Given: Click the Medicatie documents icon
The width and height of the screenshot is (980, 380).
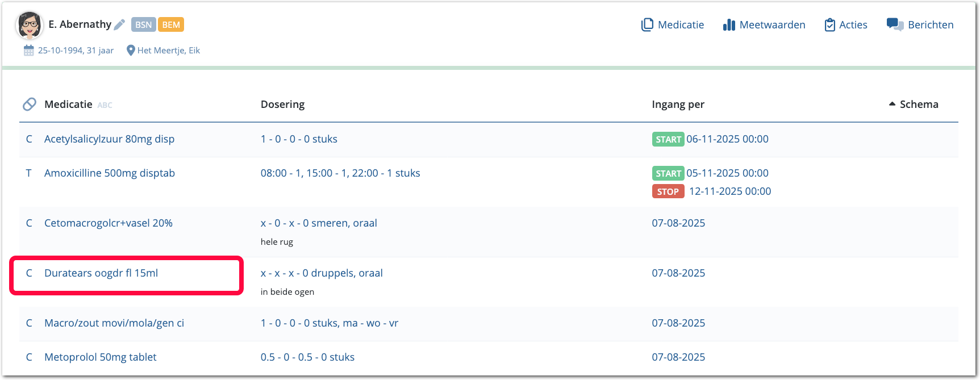Looking at the screenshot, I should click(x=647, y=25).
